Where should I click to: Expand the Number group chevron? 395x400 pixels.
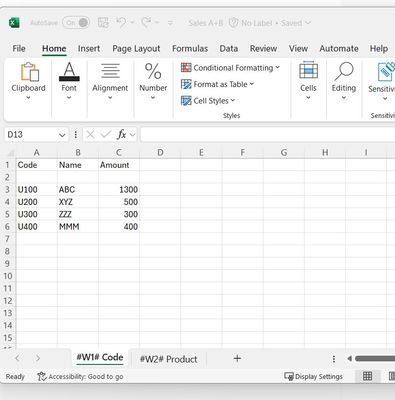(x=153, y=98)
